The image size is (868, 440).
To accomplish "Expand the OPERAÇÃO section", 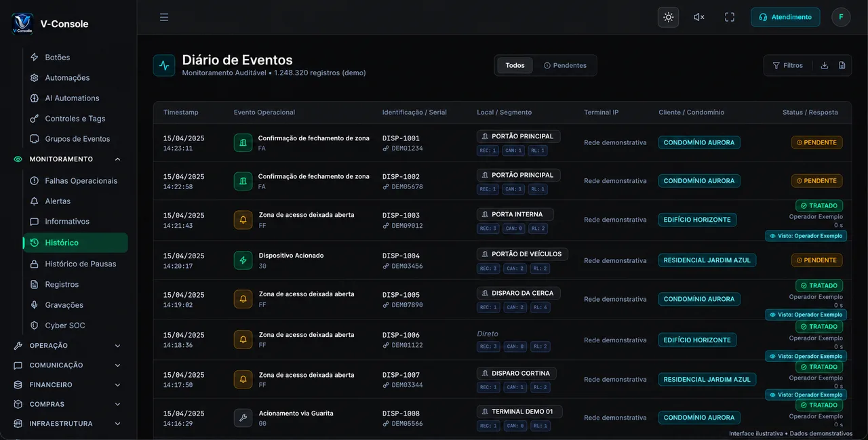I will 67,346.
